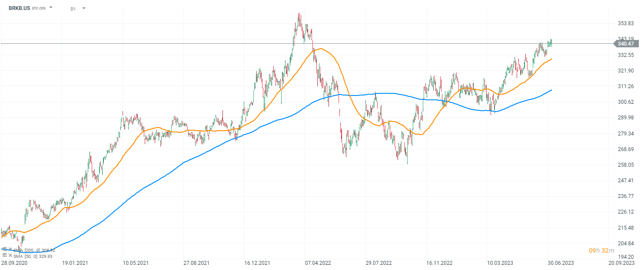Click the BRKB.US symbol name
Screen dimensions: 644x270
20,8
